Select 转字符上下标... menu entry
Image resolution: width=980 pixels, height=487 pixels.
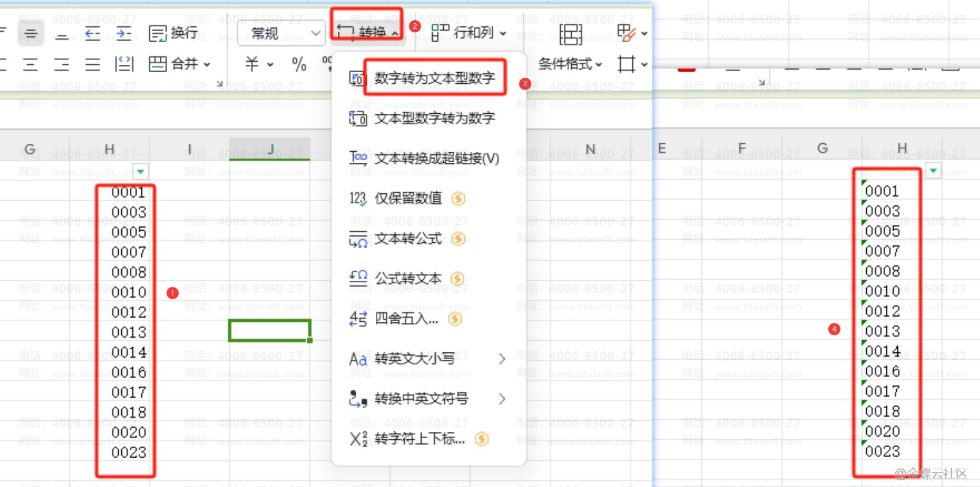(x=428, y=439)
